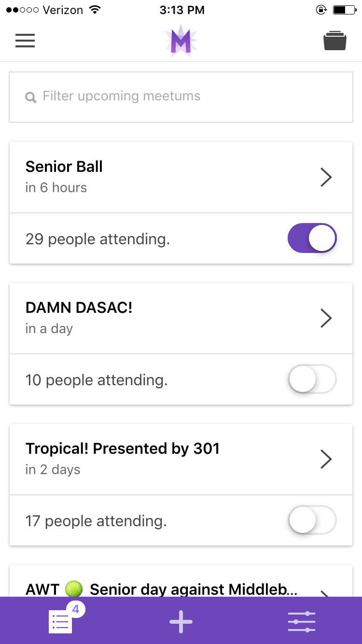The height and width of the screenshot is (644, 362).
Task: Open the archive box icon
Action: click(x=335, y=41)
